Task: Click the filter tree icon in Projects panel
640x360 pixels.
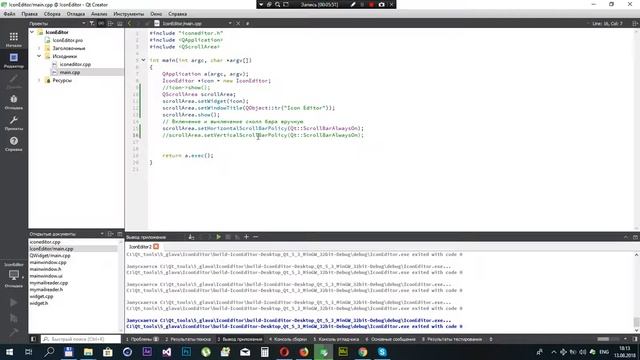Action: [92, 24]
